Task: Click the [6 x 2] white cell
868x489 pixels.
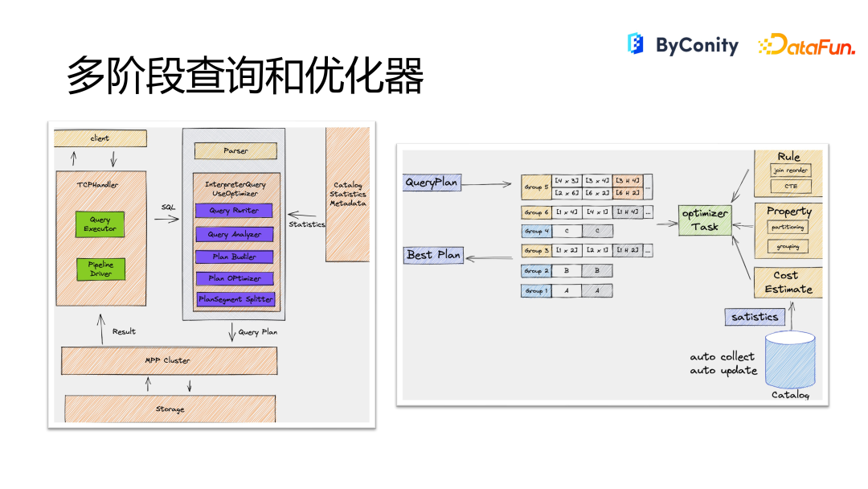Action: click(x=597, y=193)
